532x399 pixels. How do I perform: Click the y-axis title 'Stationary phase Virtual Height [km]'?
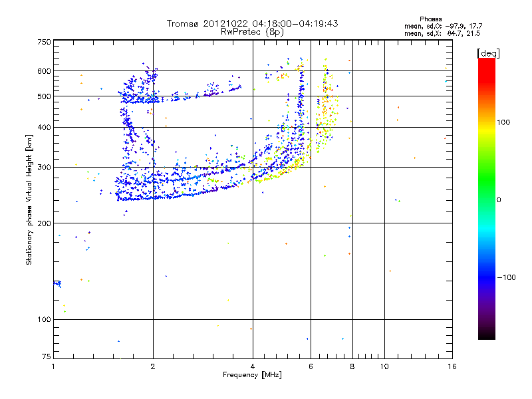tap(29, 199)
